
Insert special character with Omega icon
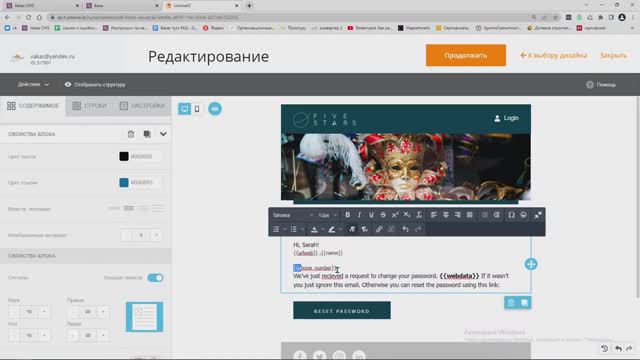coord(511,215)
